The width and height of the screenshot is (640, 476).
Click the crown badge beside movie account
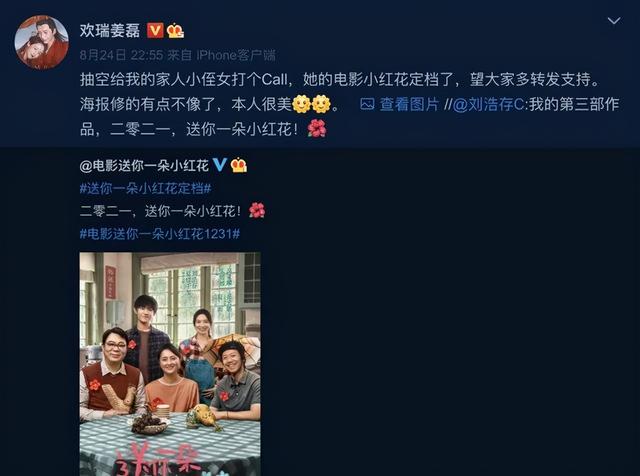tap(239, 165)
